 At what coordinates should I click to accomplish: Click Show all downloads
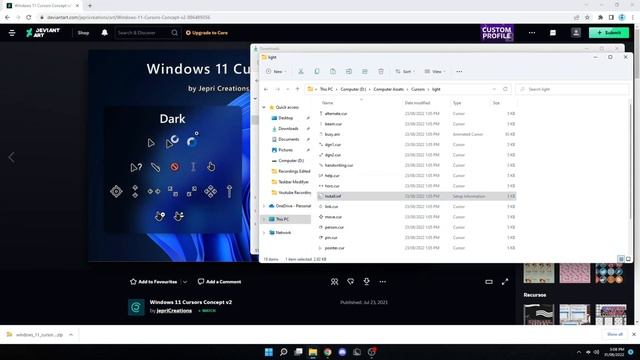point(615,334)
